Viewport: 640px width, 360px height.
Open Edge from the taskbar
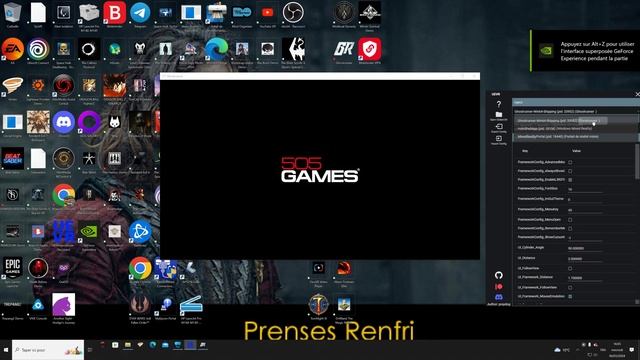click(x=153, y=345)
